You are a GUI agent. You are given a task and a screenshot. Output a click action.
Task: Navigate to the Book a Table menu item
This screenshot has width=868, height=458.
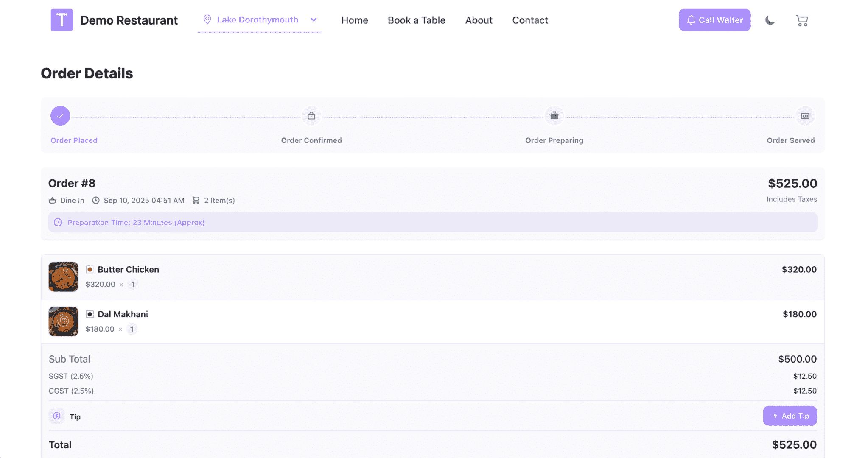tap(416, 20)
